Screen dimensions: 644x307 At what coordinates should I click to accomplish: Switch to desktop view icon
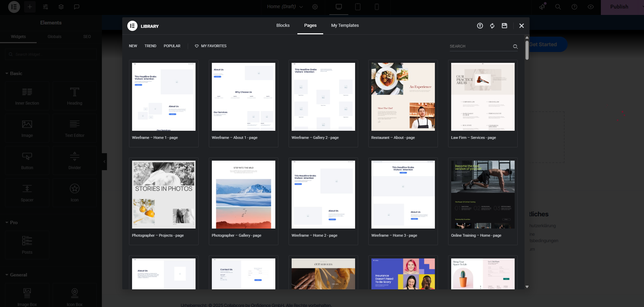339,7
